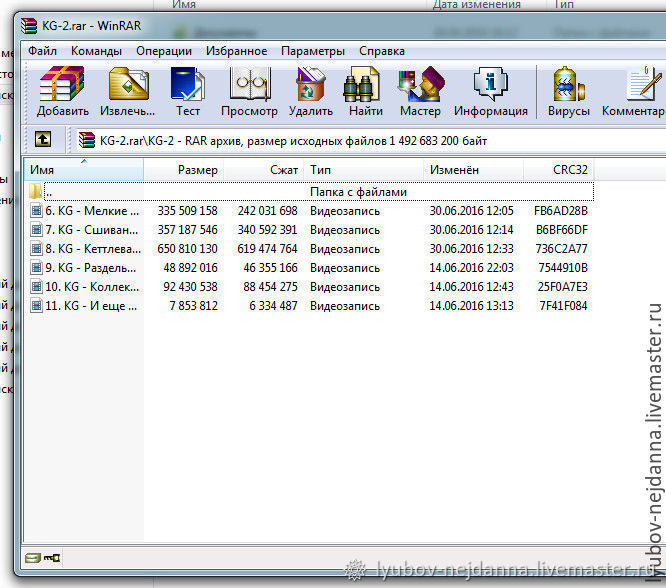Open the Параметры menu
666x588 pixels.
pos(313,51)
